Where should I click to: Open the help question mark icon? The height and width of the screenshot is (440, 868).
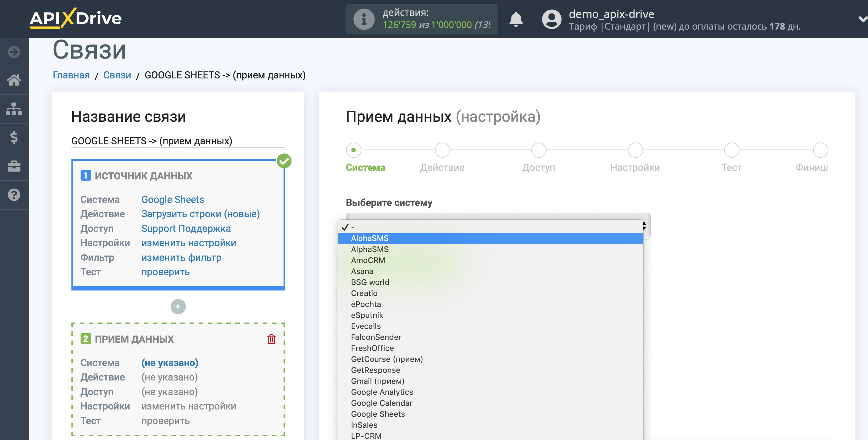[x=14, y=195]
